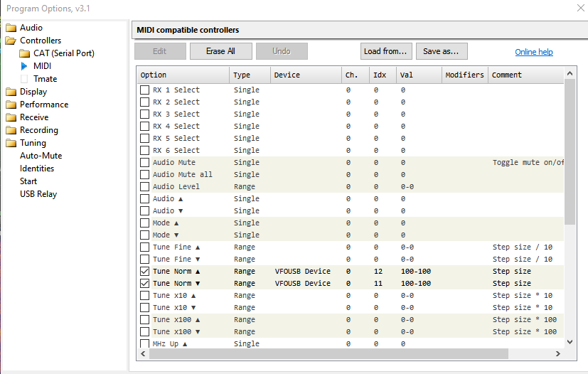Click the vertical scrollbar down arrow
The width and height of the screenshot is (588, 374).
[570, 342]
